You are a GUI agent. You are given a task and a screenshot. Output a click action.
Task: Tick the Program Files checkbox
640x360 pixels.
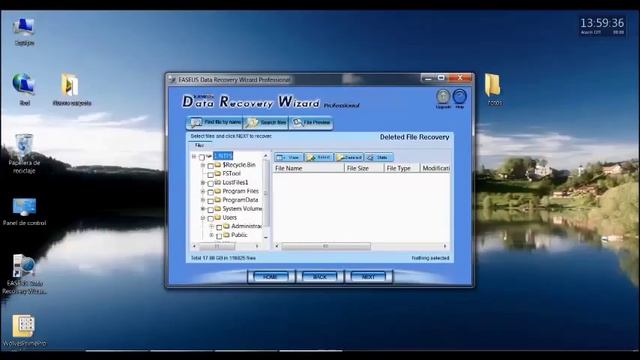point(211,192)
